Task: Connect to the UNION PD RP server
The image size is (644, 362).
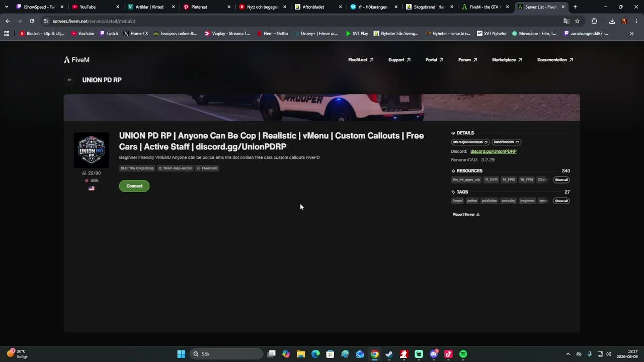Action: click(x=134, y=186)
